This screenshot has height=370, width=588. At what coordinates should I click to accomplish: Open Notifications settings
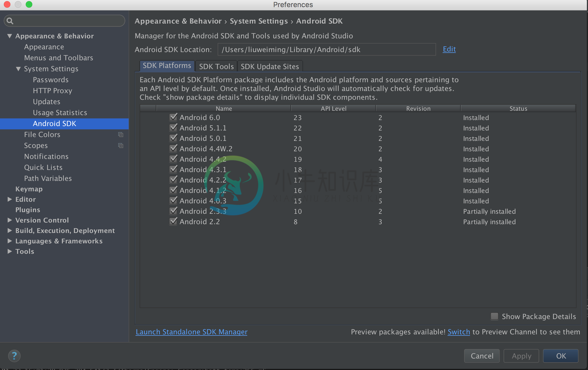(x=46, y=156)
